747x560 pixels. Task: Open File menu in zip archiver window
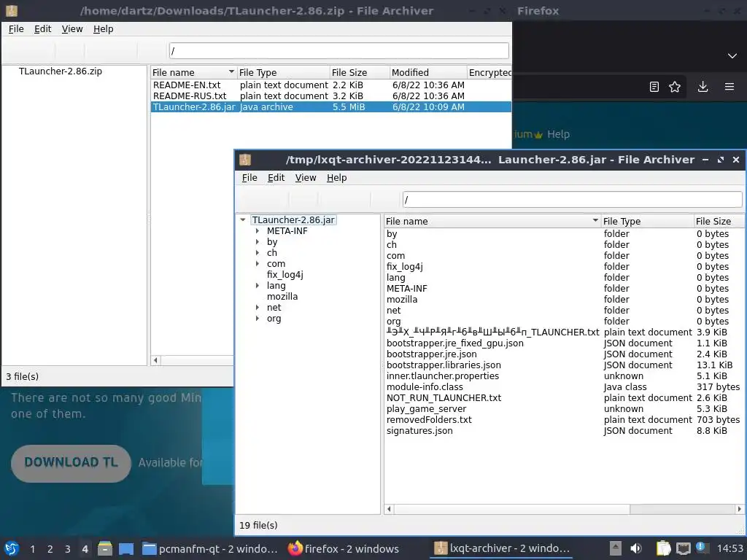pyautogui.click(x=16, y=29)
